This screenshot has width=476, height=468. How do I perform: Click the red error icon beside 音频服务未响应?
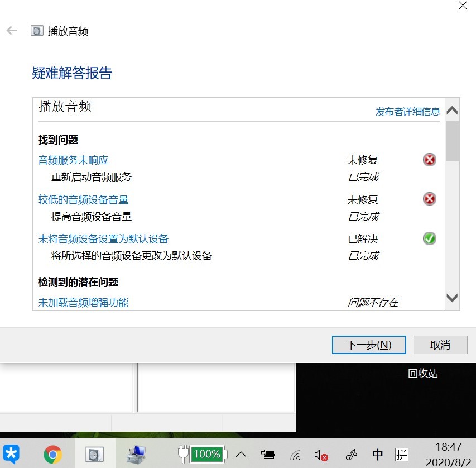(429, 160)
